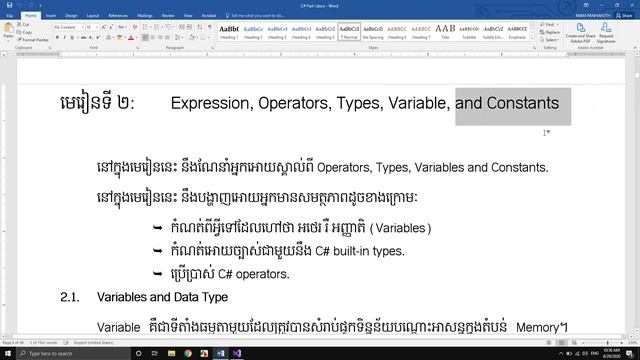
Task: Switch to the Review tab
Action: (168, 16)
